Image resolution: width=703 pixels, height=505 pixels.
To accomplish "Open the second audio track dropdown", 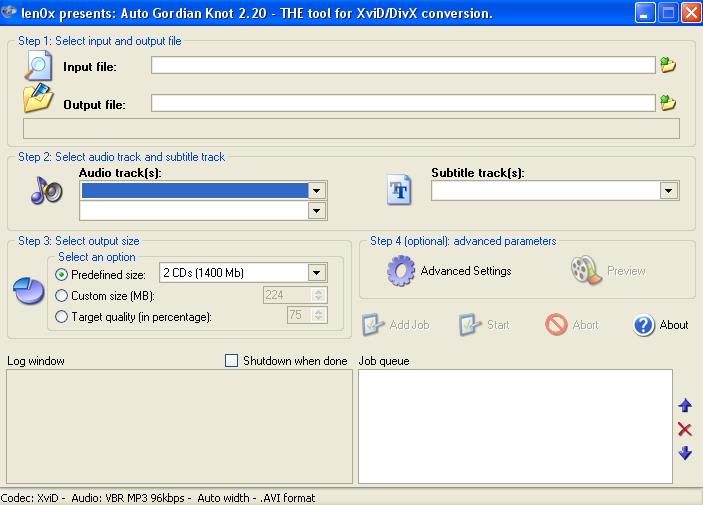I will pos(317,211).
